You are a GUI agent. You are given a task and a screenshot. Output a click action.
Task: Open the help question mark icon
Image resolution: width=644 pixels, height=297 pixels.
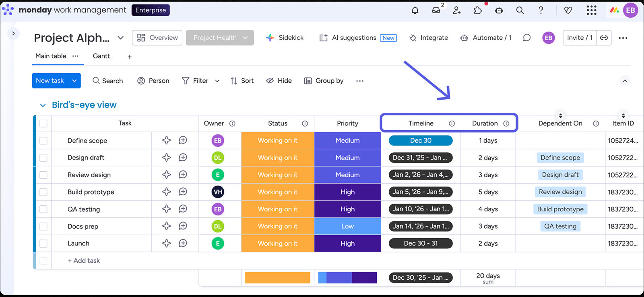(x=541, y=10)
